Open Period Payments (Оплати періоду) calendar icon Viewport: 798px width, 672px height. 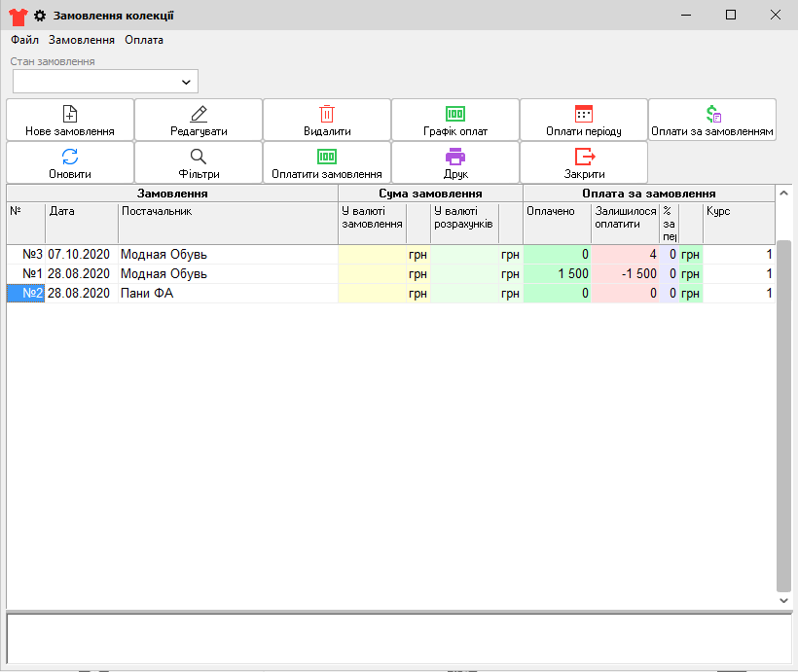584,113
